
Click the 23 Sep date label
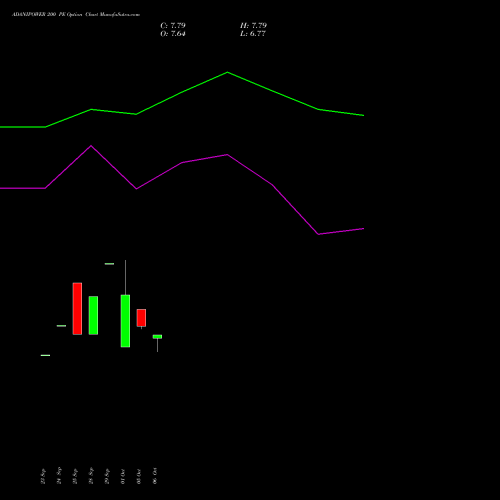(x=43, y=476)
